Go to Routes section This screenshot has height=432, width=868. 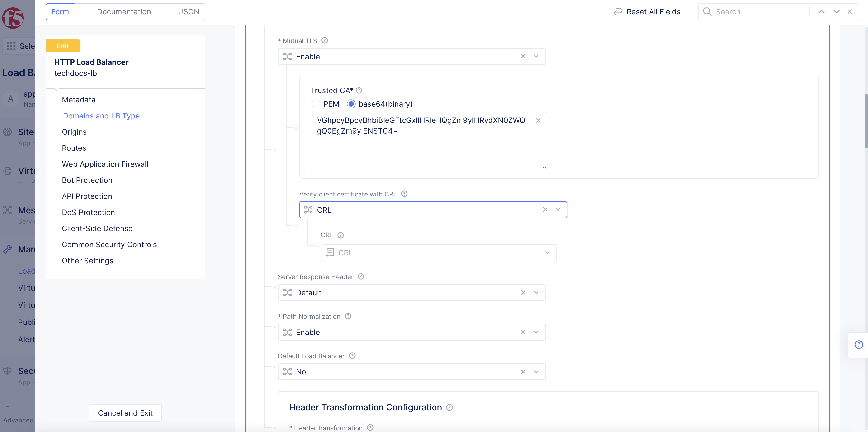74,148
